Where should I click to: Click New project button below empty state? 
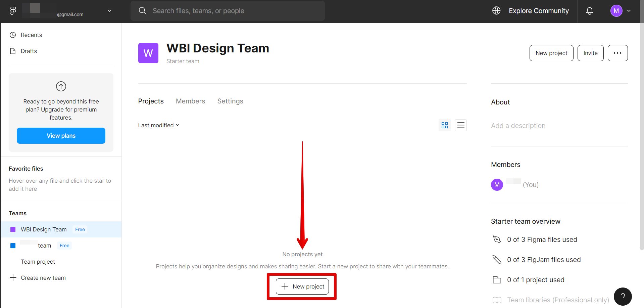pyautogui.click(x=302, y=287)
